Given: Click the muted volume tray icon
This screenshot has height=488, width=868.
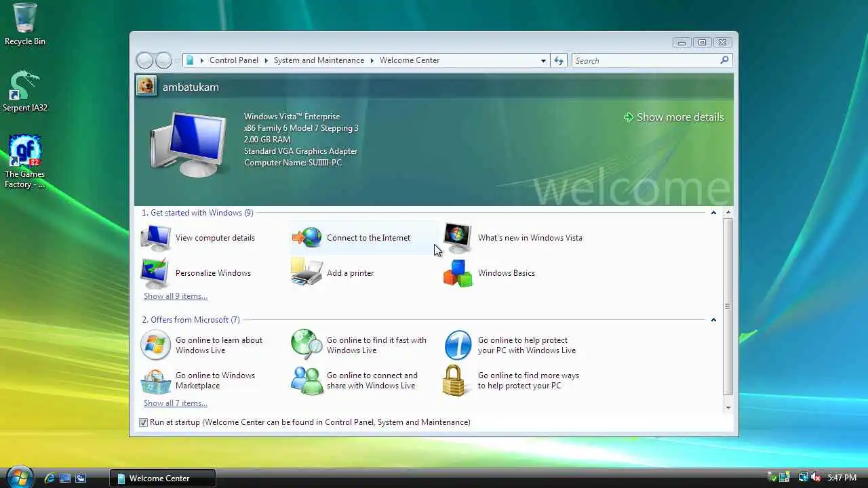Looking at the screenshot, I should [x=816, y=478].
